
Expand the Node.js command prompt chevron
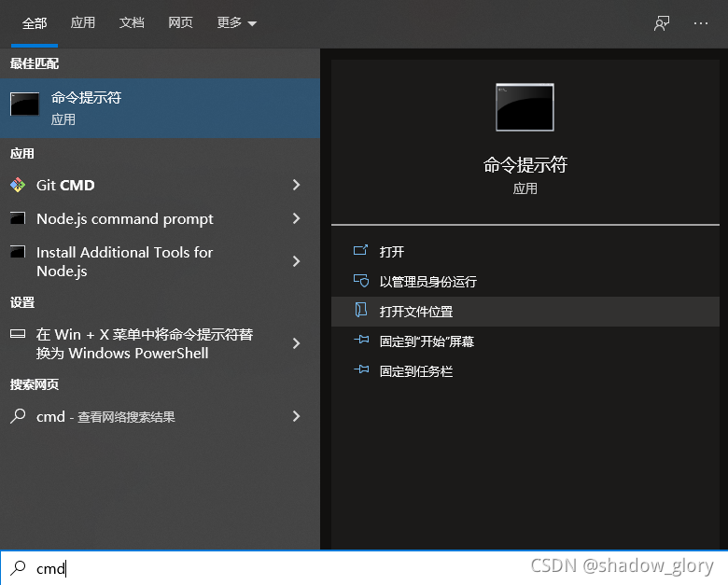[296, 218]
